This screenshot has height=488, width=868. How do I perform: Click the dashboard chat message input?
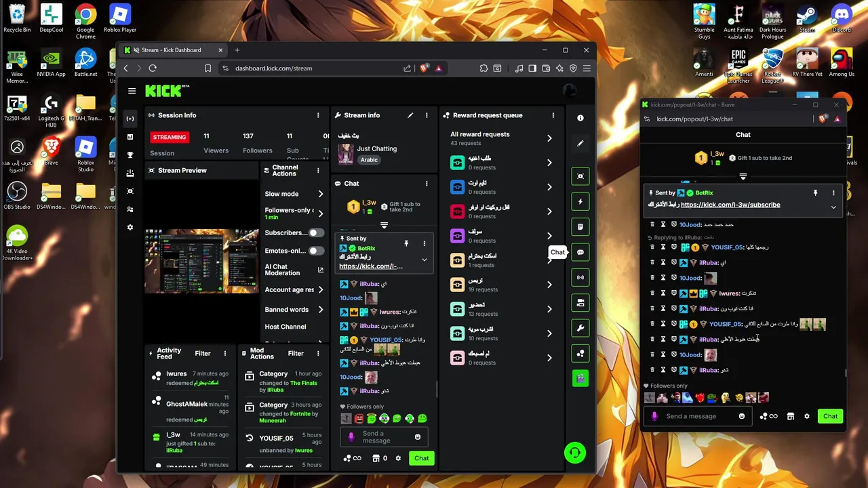(x=384, y=437)
